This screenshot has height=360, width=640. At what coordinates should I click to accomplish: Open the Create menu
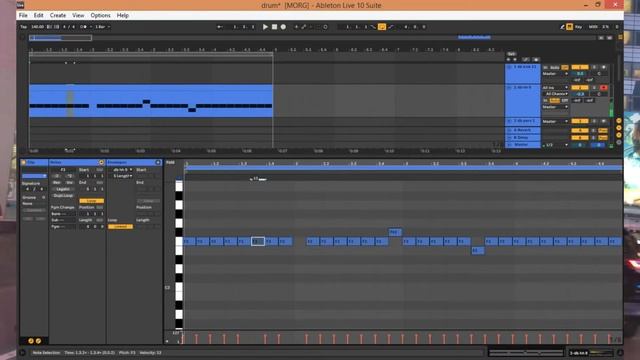(x=58, y=16)
